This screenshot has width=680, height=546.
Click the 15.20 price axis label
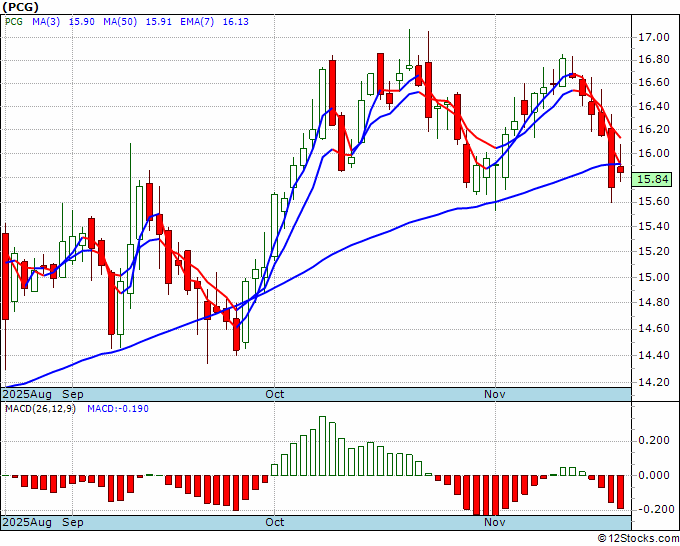click(x=654, y=252)
